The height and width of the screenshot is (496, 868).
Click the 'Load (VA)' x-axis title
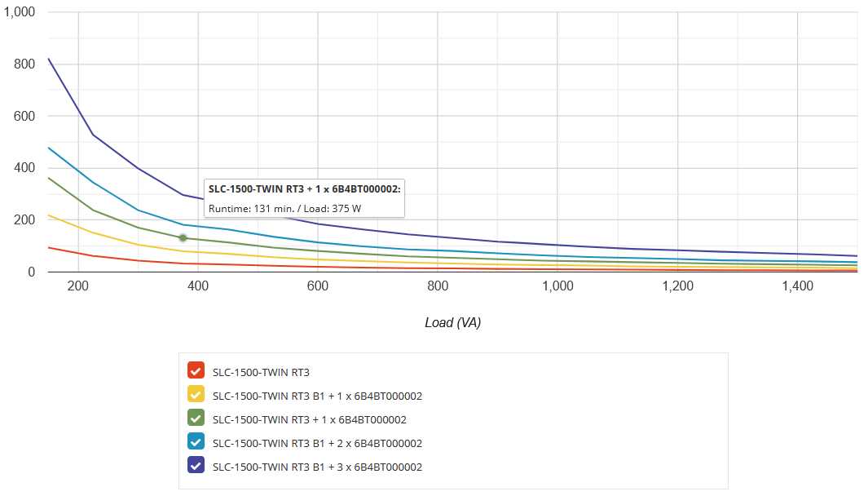click(x=452, y=322)
